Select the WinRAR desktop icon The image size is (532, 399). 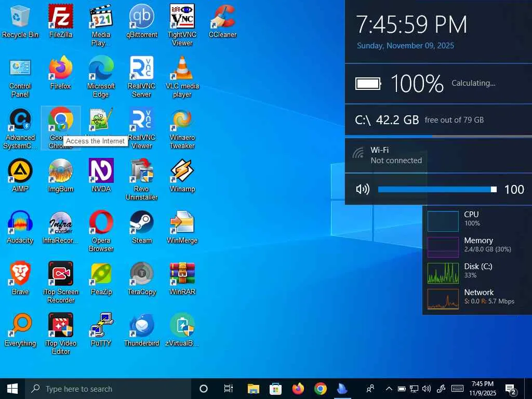point(182,278)
